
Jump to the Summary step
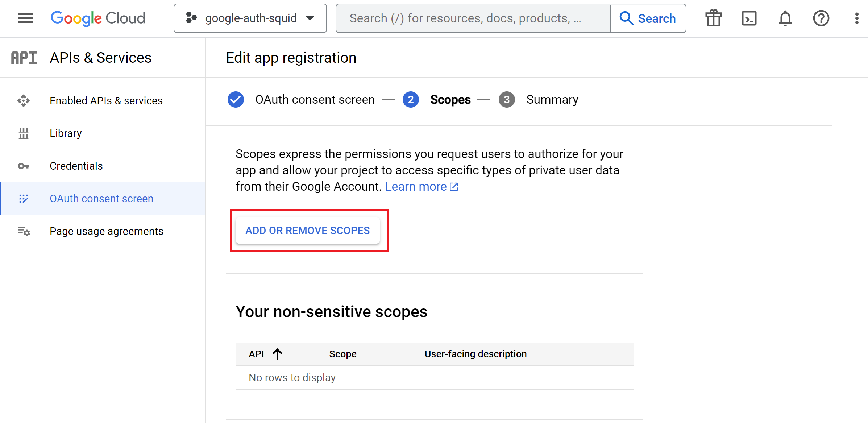pyautogui.click(x=552, y=99)
